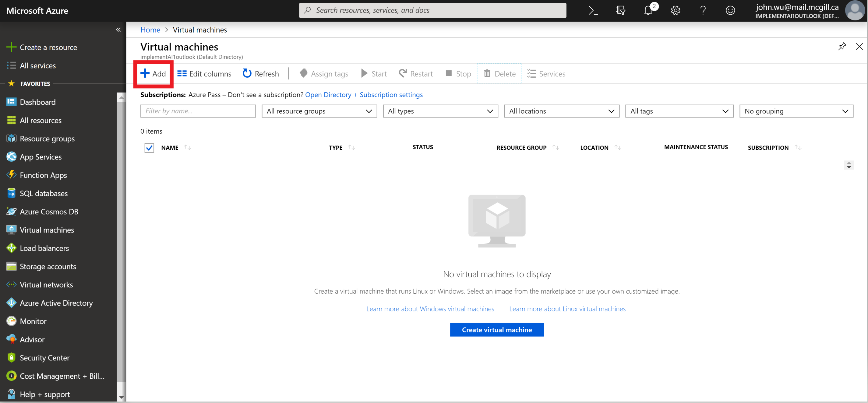
Task: Open Learn more about Linux virtual machines
Action: tap(567, 309)
